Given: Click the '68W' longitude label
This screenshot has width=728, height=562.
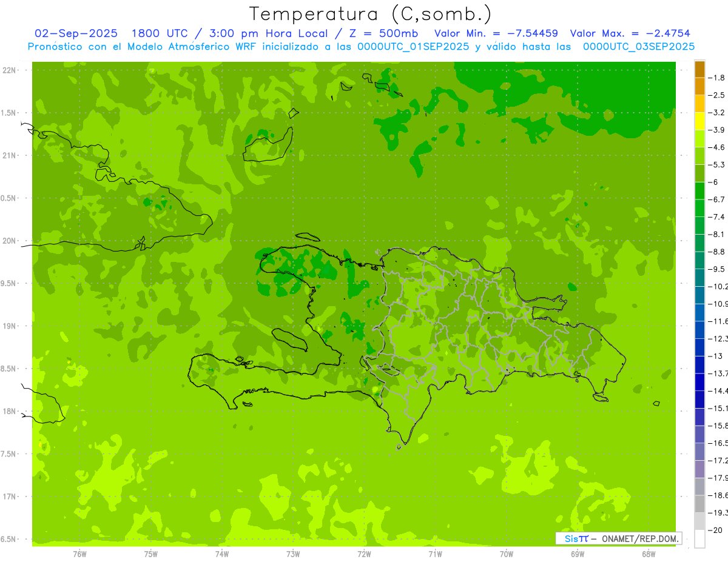Looking at the screenshot, I should tap(649, 554).
